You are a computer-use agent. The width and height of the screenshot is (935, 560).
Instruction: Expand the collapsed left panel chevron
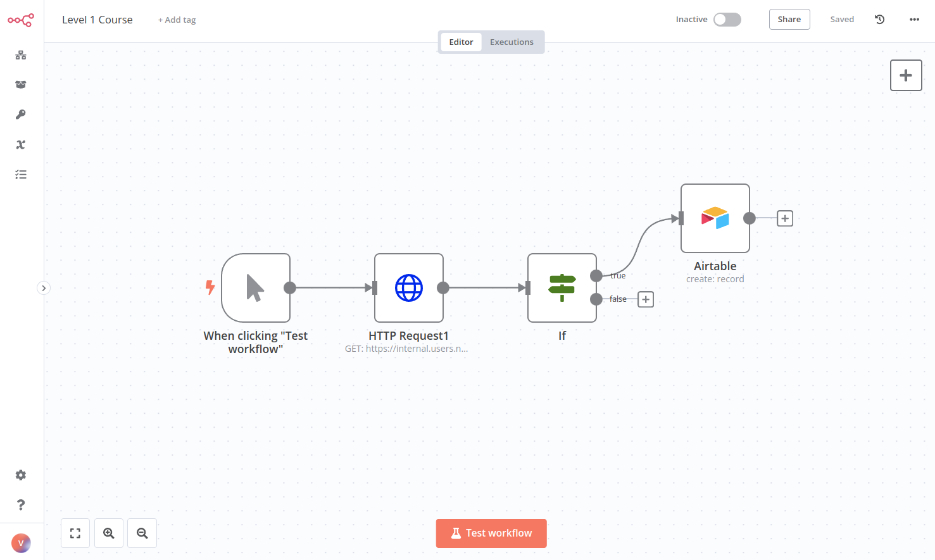coord(43,287)
